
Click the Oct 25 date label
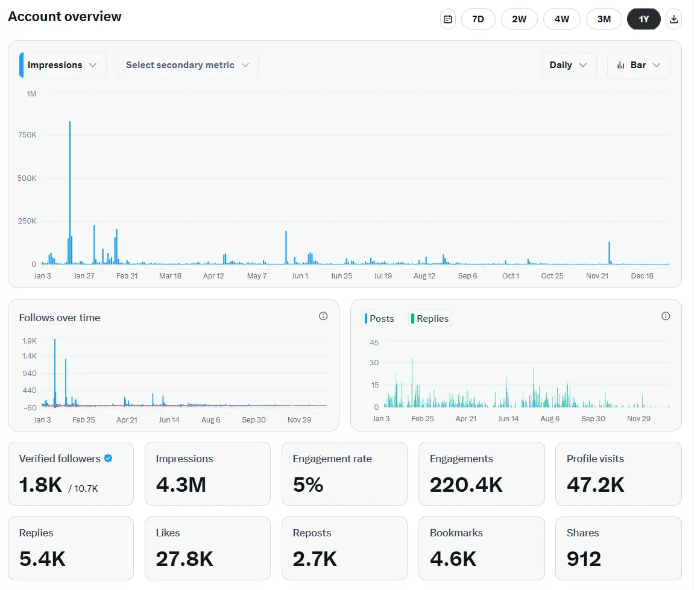[x=552, y=276]
